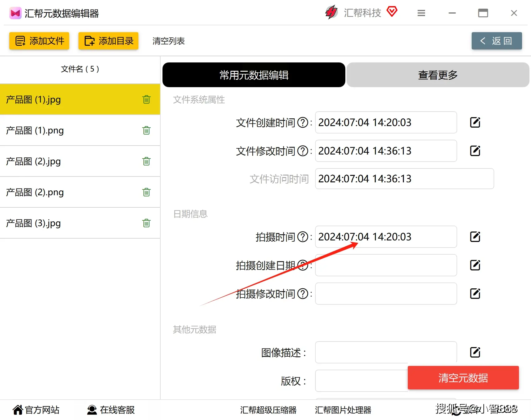Select the 常用元数据编辑 tab
This screenshot has width=531, height=420.
pyautogui.click(x=253, y=75)
